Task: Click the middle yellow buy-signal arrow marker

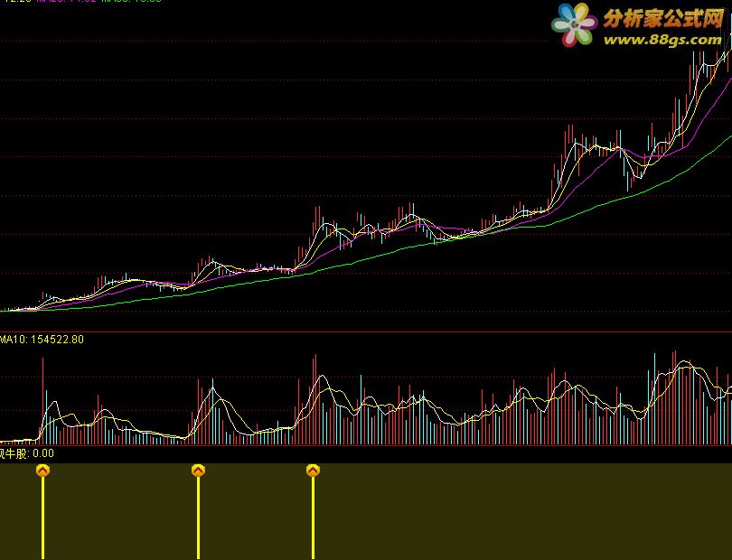Action: click(x=199, y=471)
